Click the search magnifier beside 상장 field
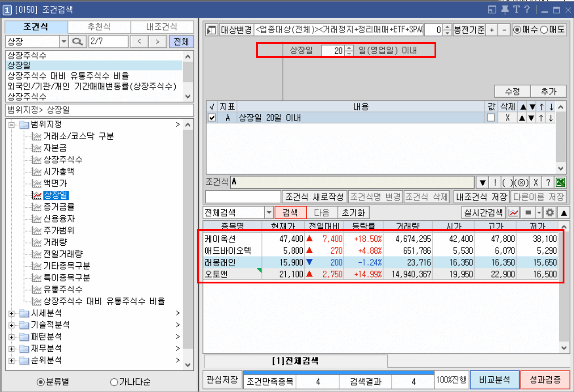The width and height of the screenshot is (574, 392). coord(77,41)
